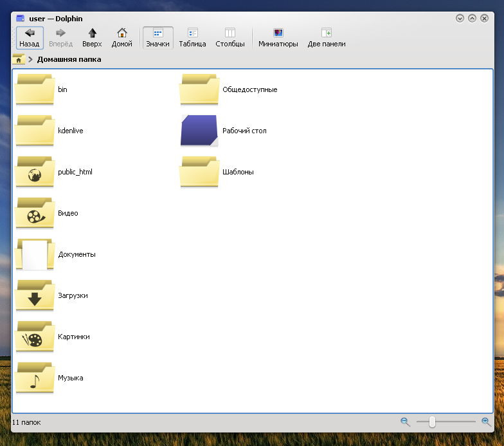Screen dimensions: 504x446
Task: Minimize the Dolphin window
Action: click(460, 18)
